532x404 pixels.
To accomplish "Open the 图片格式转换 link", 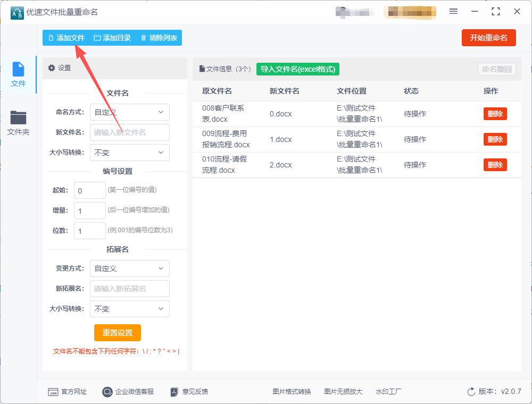I will pyautogui.click(x=292, y=392).
